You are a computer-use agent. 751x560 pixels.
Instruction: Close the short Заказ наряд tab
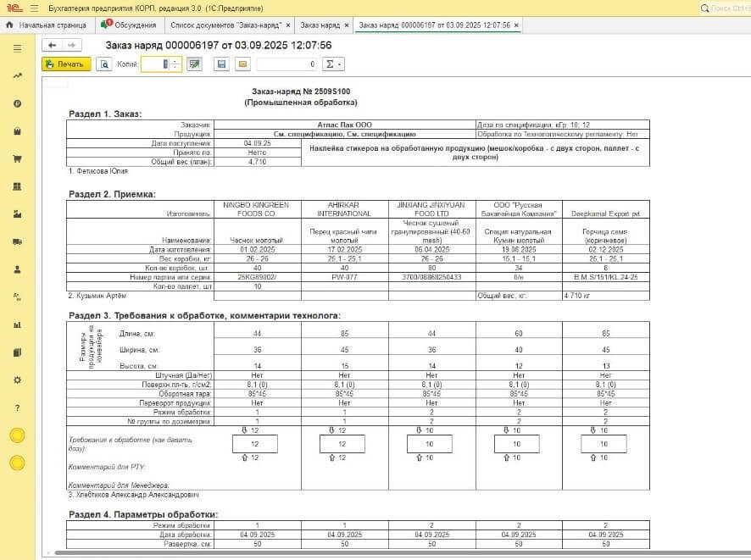(347, 25)
